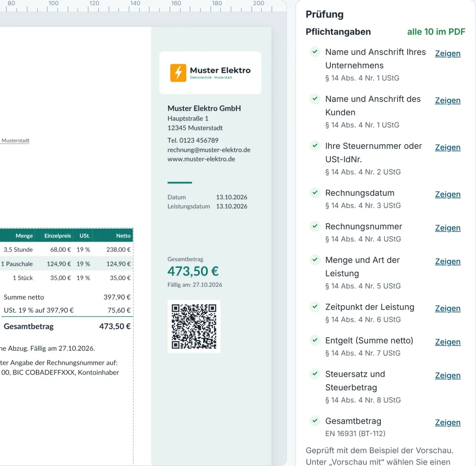Click tax amount '75,60 €'
The height and width of the screenshot is (466, 476).
119,310
